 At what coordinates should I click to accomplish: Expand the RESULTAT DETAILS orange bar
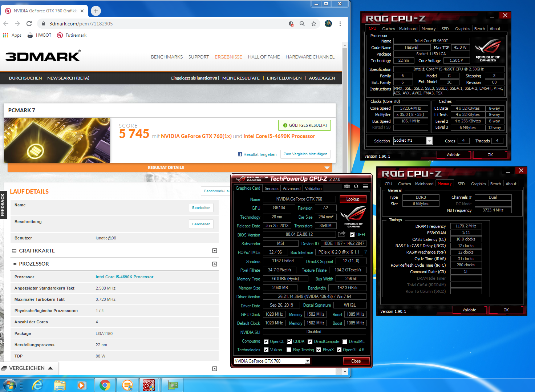coord(170,167)
